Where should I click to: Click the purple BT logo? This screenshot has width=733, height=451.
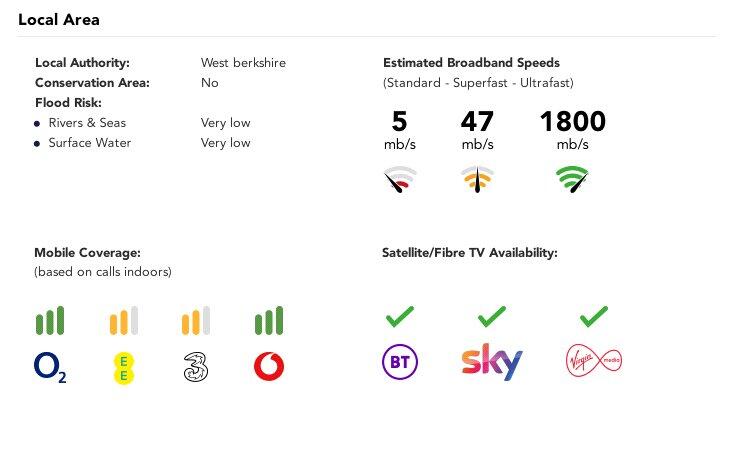pos(400,362)
